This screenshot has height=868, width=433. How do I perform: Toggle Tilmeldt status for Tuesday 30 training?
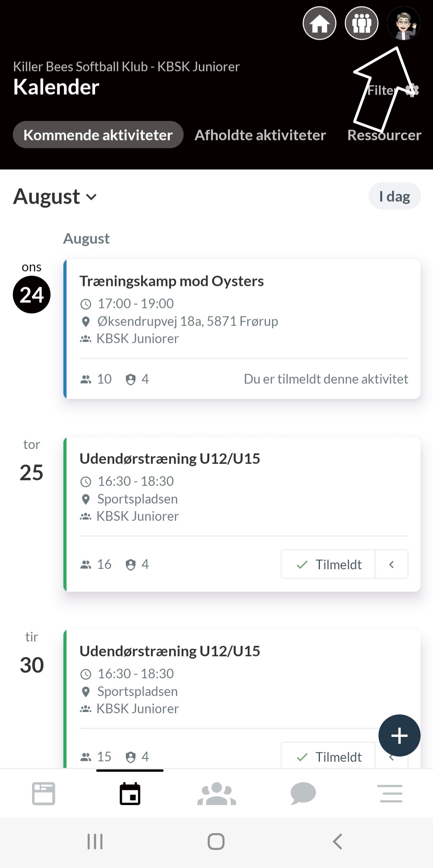[x=328, y=756]
